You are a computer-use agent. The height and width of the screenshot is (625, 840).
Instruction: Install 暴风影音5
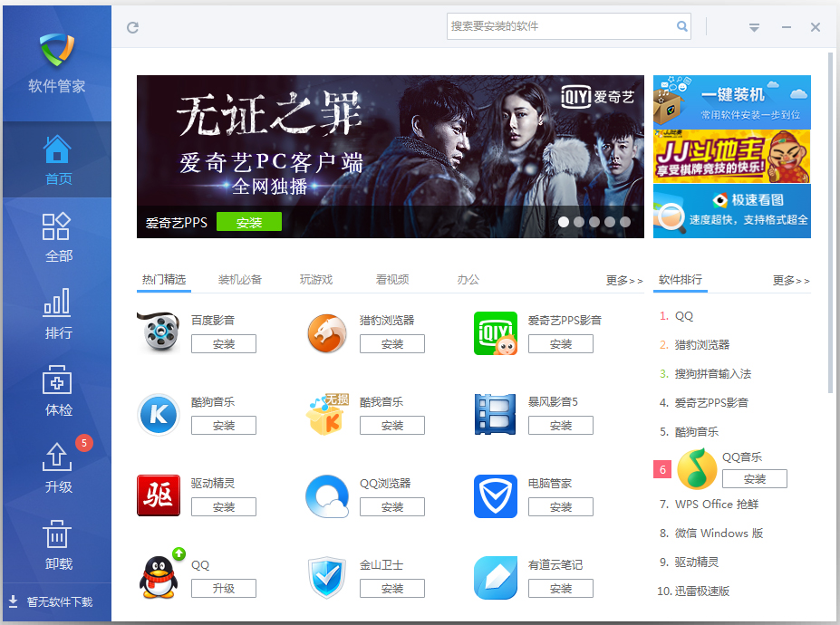(x=561, y=425)
